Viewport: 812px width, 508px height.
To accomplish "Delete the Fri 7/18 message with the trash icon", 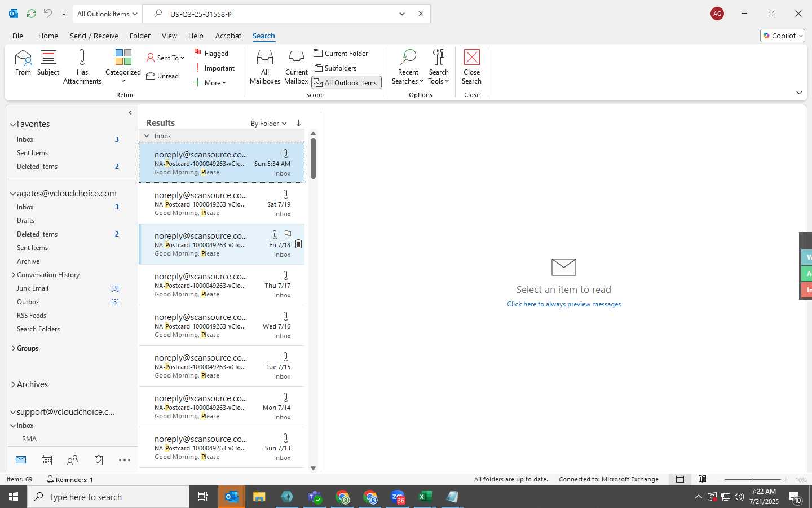I will pyautogui.click(x=298, y=244).
